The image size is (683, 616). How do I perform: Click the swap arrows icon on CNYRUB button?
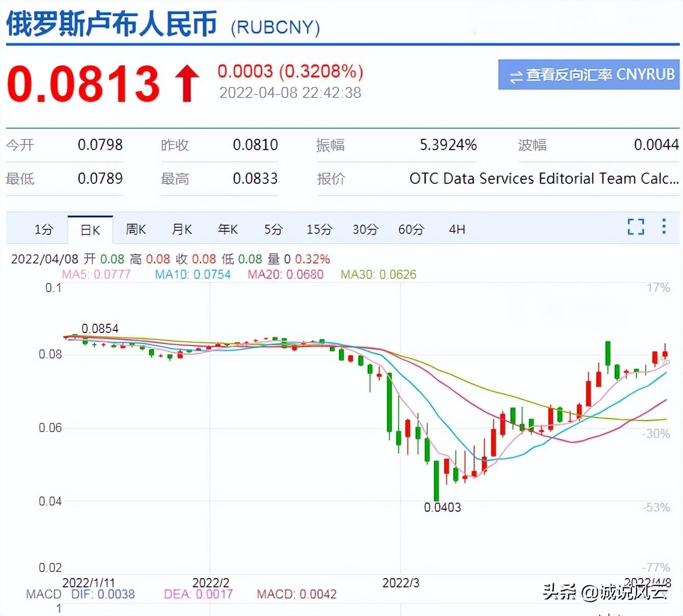[x=516, y=77]
